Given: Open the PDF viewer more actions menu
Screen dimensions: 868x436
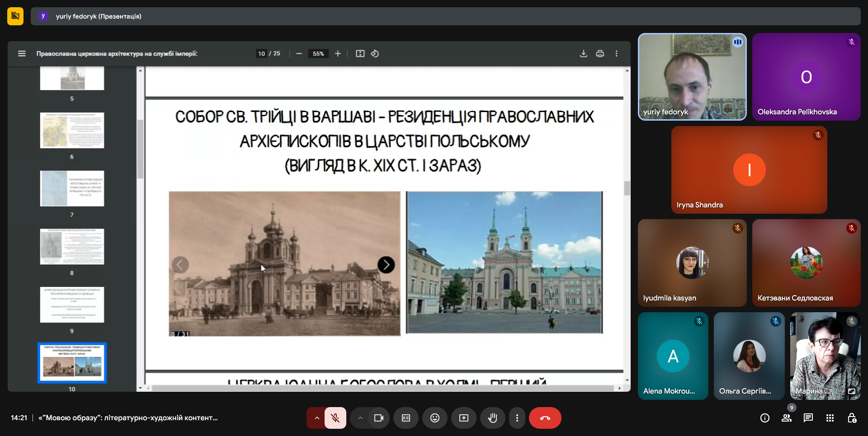Looking at the screenshot, I should [616, 54].
